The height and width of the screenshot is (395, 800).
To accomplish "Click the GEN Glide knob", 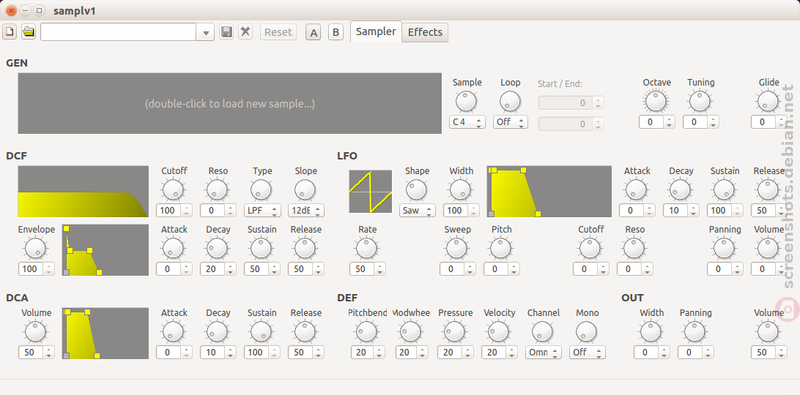I will click(768, 101).
